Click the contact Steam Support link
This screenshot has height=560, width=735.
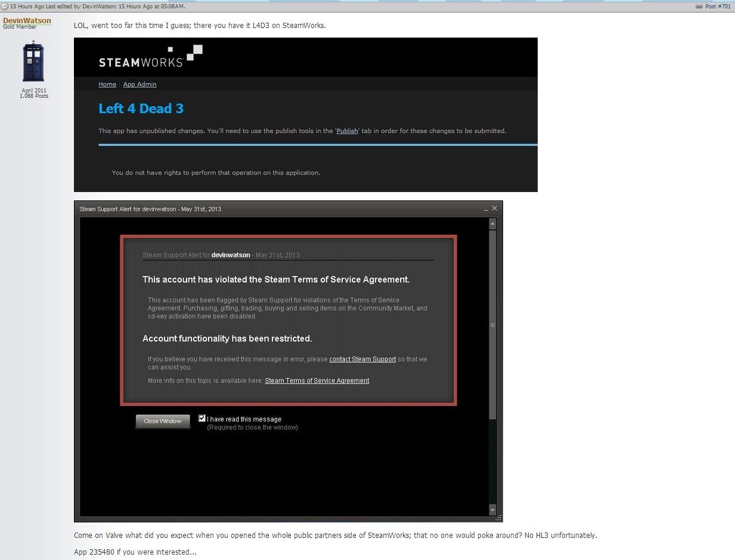tap(362, 359)
